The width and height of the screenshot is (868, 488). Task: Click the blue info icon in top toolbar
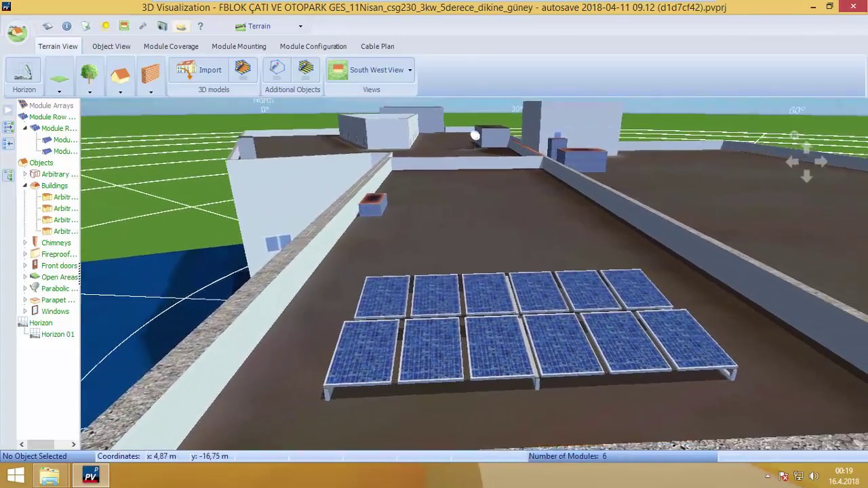(x=66, y=26)
